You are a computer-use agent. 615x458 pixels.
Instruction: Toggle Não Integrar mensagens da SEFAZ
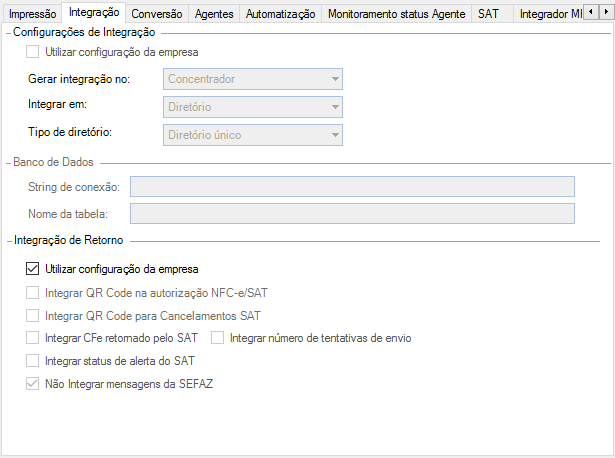[34, 383]
